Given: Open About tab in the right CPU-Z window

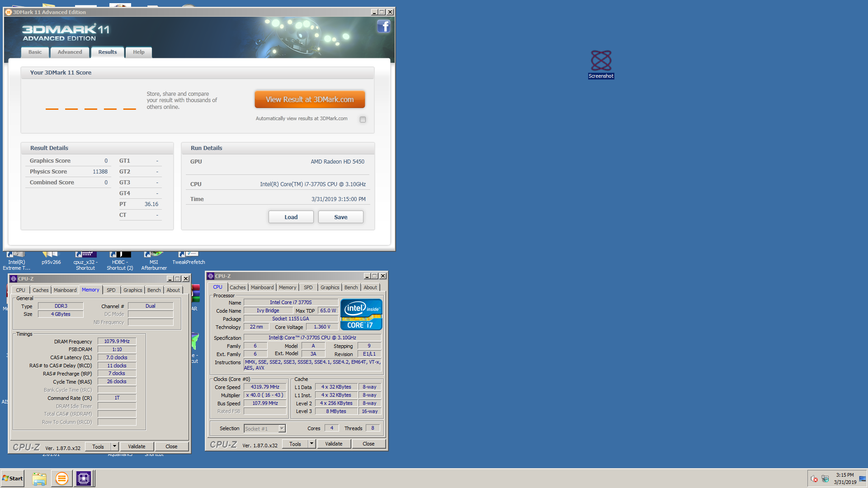Looking at the screenshot, I should [370, 287].
